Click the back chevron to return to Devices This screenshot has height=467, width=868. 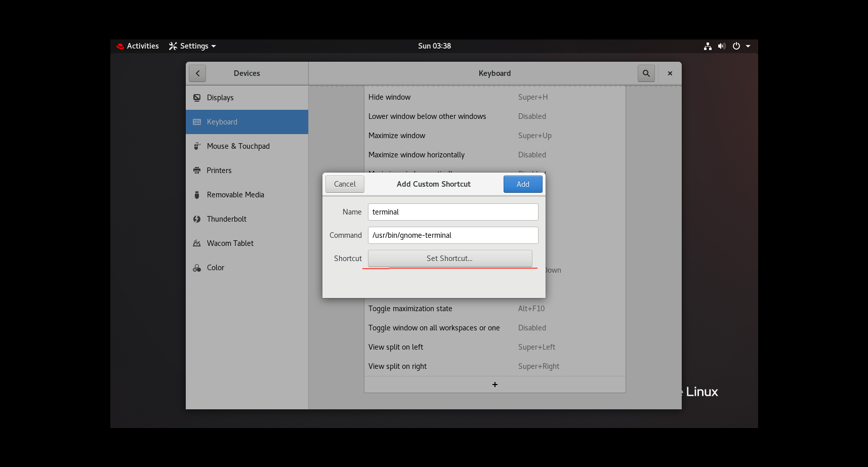(197, 73)
